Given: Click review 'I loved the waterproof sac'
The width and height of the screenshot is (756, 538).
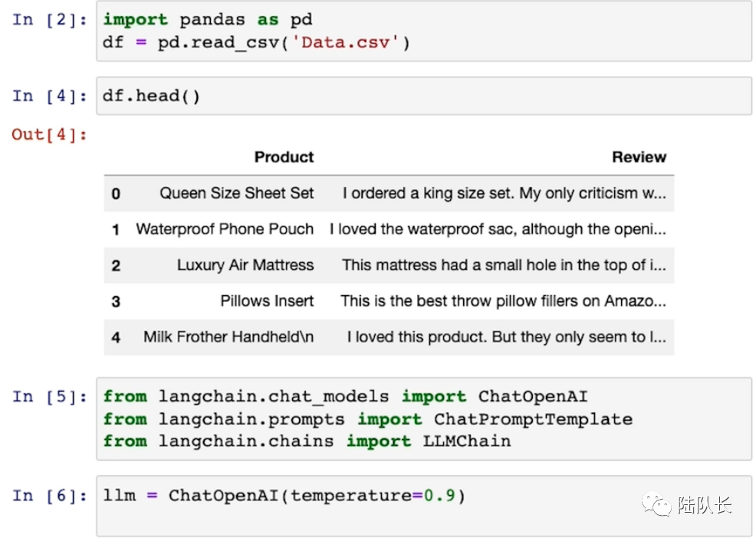Looking at the screenshot, I should tap(498, 229).
